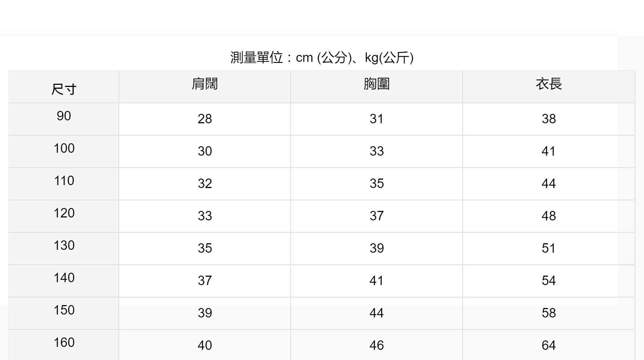Select the size 150 row label

(x=64, y=310)
